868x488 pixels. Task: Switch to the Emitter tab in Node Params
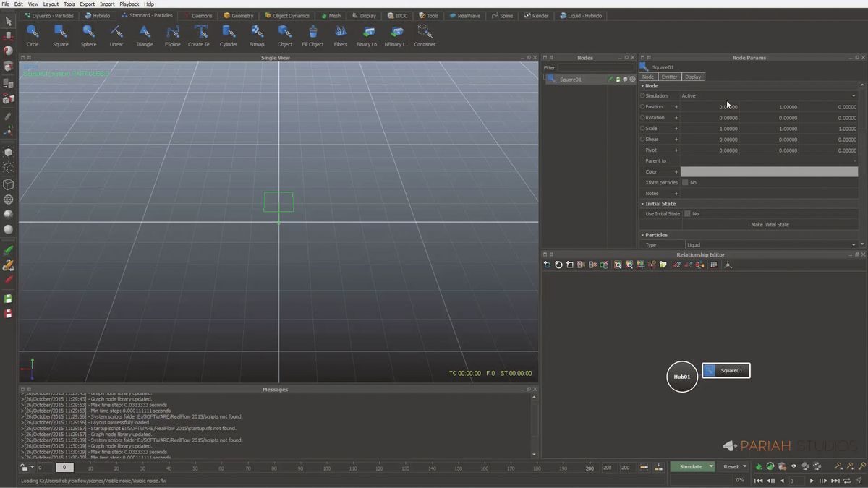[x=670, y=77]
